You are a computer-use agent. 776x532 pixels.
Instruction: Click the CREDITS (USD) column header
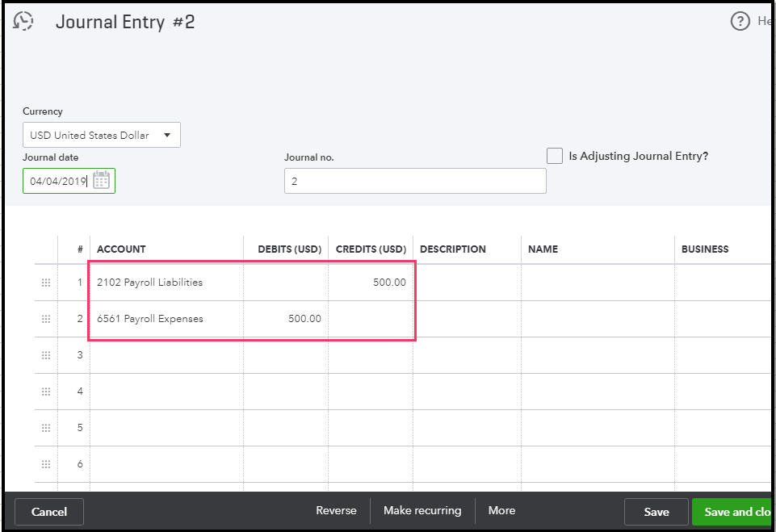[371, 249]
